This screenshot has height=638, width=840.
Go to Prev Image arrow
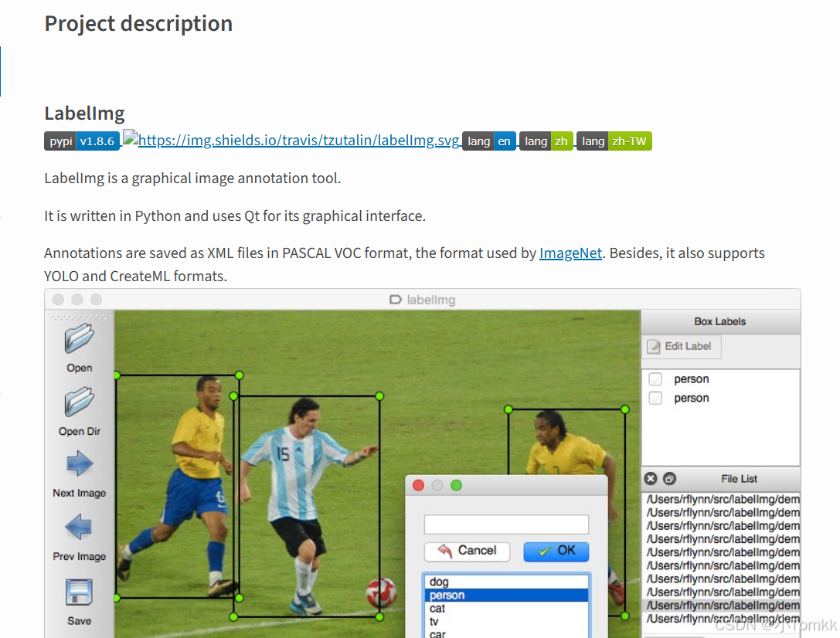coord(79,527)
